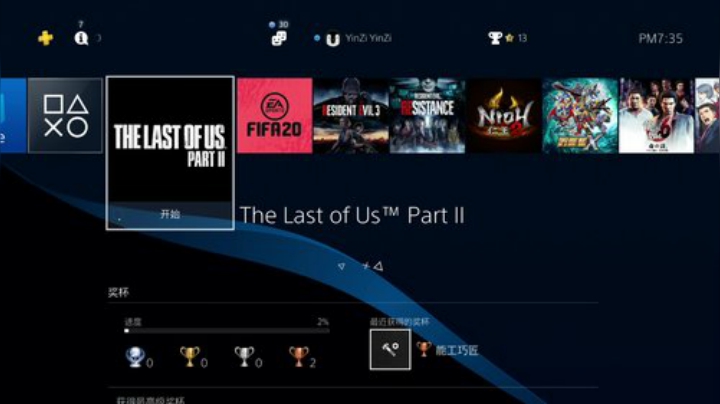This screenshot has width=720, height=404.
Task: Select the PlayStation shapes library tile
Action: click(65, 115)
